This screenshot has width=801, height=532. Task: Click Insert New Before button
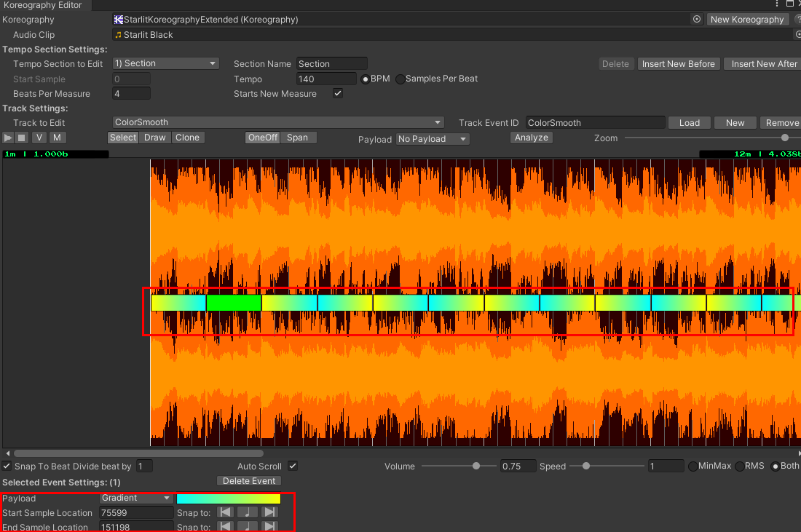click(679, 64)
